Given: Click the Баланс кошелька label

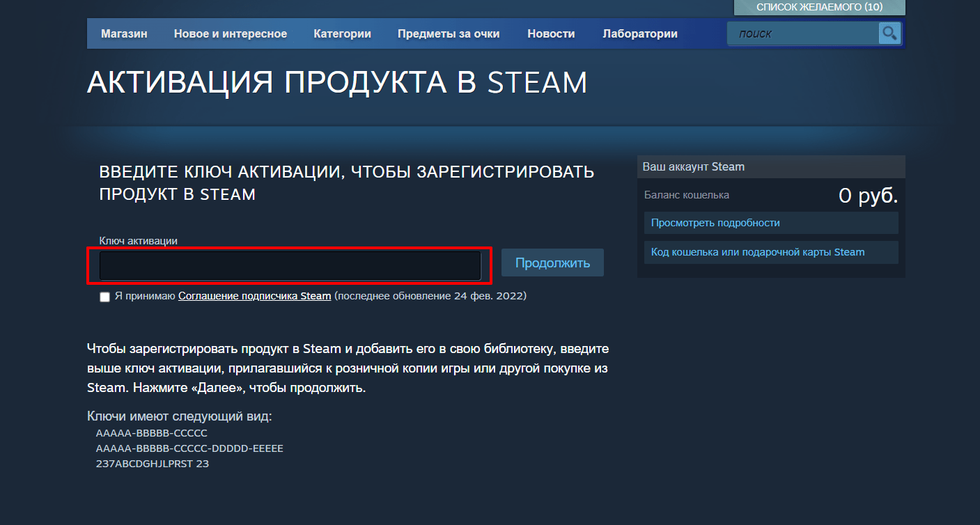Looking at the screenshot, I should click(687, 195).
